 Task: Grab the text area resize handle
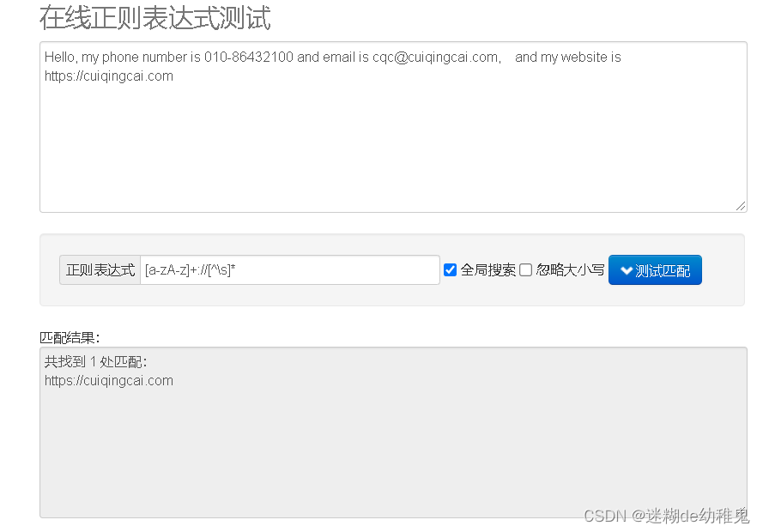coord(741,206)
